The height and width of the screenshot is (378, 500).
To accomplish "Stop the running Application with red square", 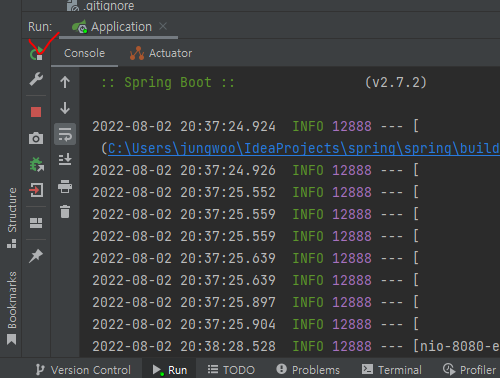I will pos(36,112).
